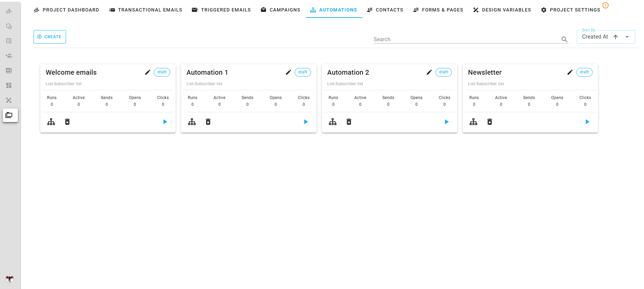The width and height of the screenshot is (644, 289).
Task: Start the Newsletter automation
Action: [587, 122]
